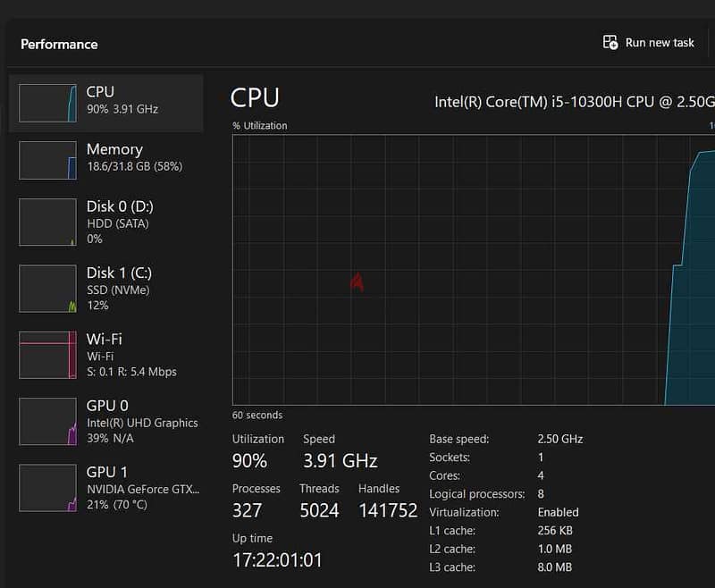Click the 327 processes value
This screenshot has width=715, height=588.
[x=247, y=510]
